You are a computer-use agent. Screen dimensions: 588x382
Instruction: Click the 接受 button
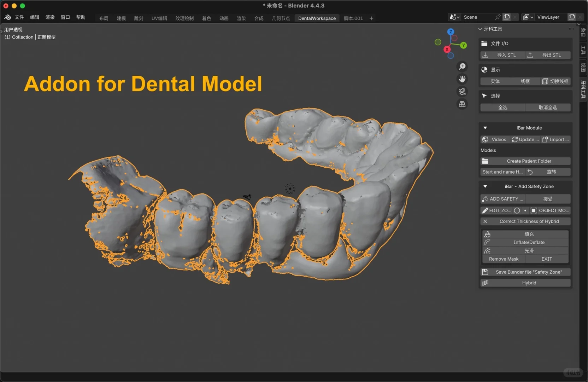tap(548, 199)
